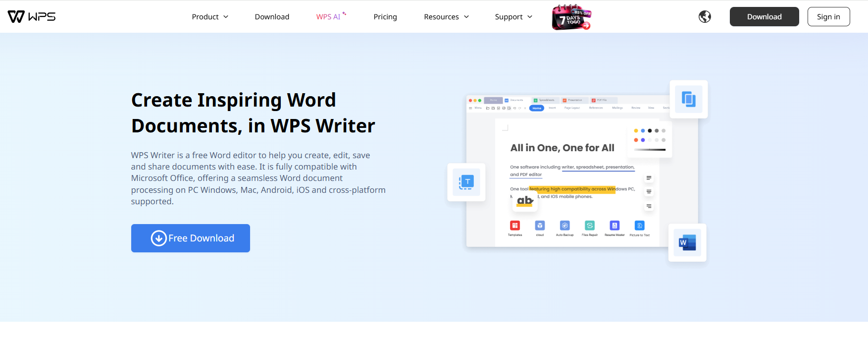The image size is (868, 352).
Task: Click the Sign in button
Action: (x=828, y=17)
